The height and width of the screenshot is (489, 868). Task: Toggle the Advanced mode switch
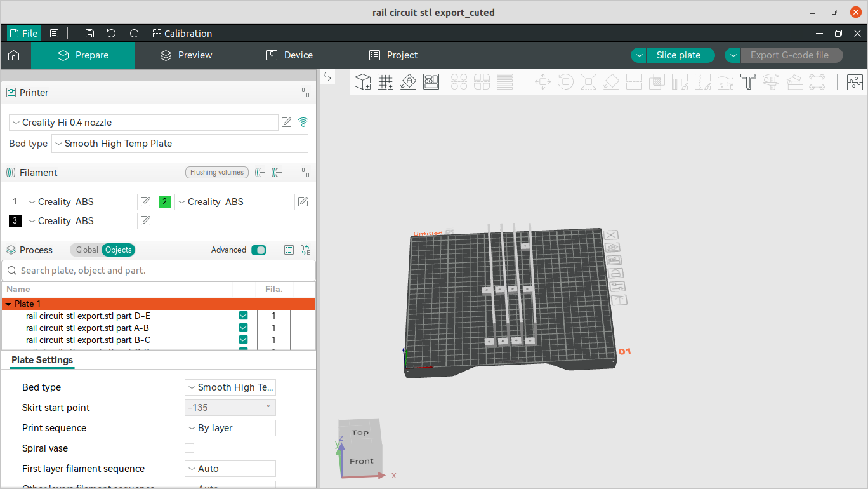258,250
